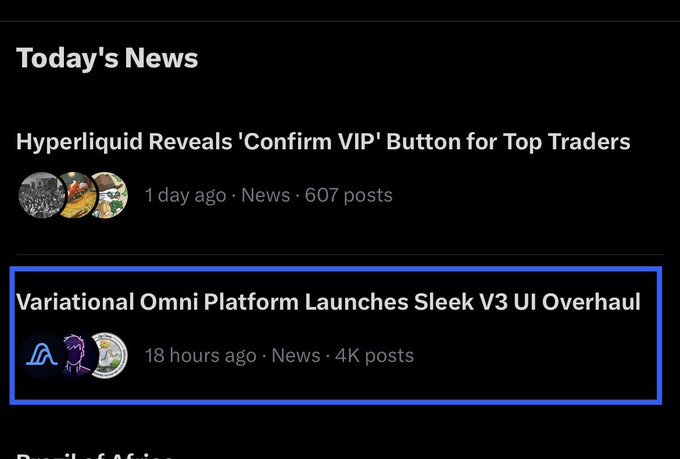680x459 pixels.
Task: Open the orange avatar in Hyperliquid story
Action: click(78, 195)
